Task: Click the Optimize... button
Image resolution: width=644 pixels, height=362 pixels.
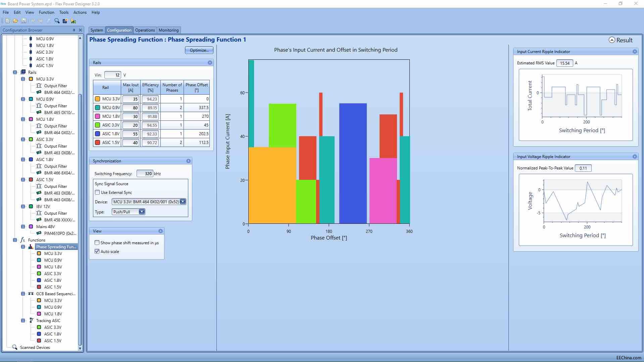Action: [199, 50]
